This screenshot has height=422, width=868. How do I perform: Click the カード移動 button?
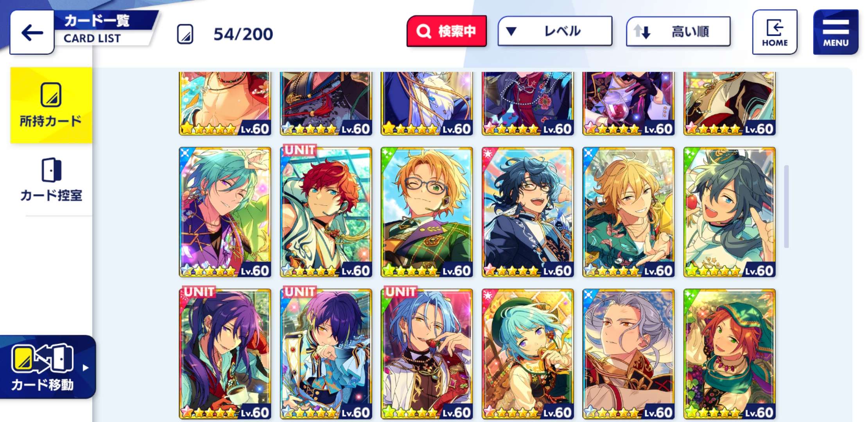point(47,367)
